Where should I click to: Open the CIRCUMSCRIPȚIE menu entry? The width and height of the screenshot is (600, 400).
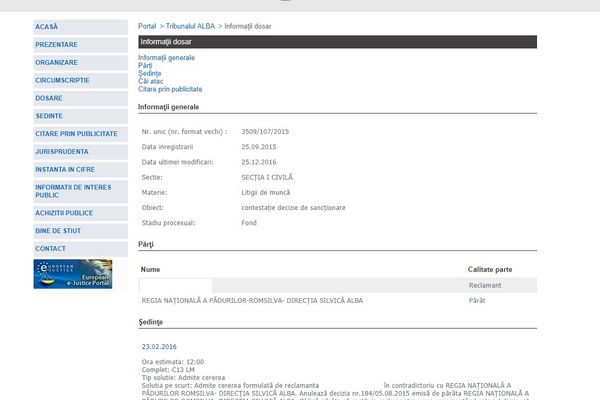point(62,80)
